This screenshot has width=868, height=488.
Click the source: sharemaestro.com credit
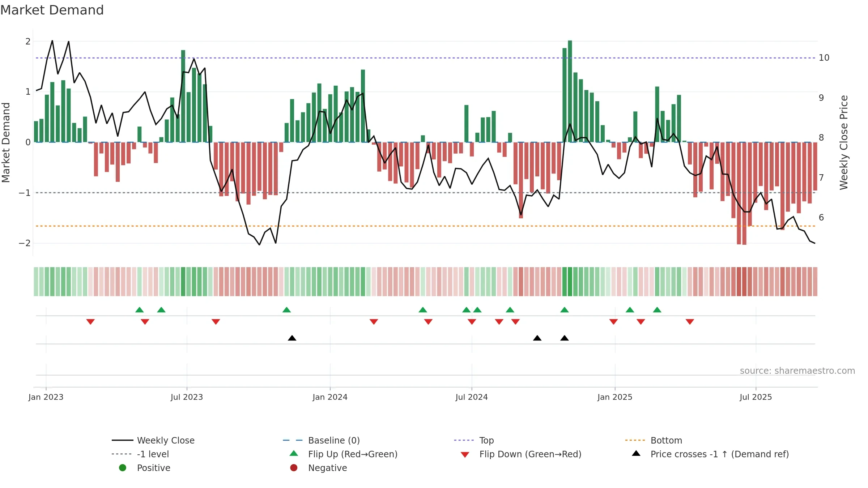pyautogui.click(x=797, y=371)
